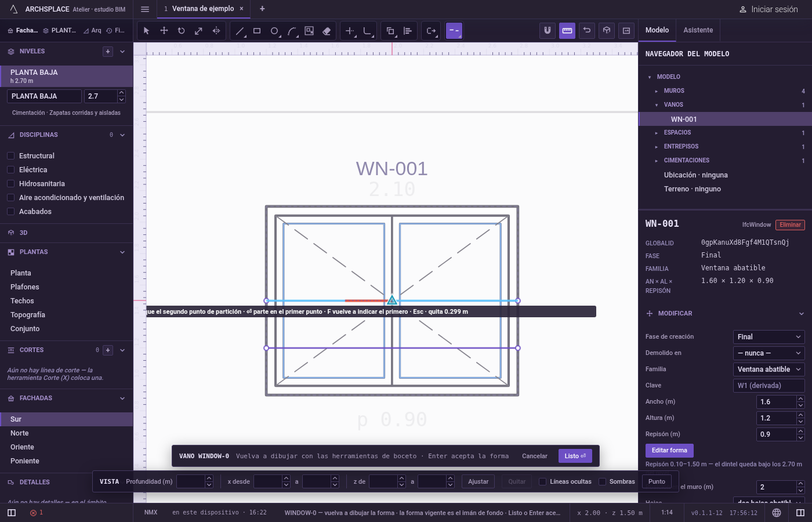Select the Modelo tab
The width and height of the screenshot is (812, 522).
tap(657, 30)
